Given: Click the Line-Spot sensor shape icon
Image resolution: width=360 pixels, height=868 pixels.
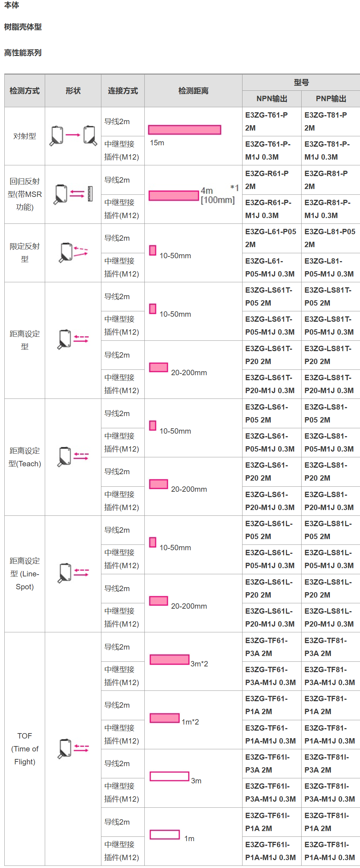Looking at the screenshot, I should click(x=73, y=573).
